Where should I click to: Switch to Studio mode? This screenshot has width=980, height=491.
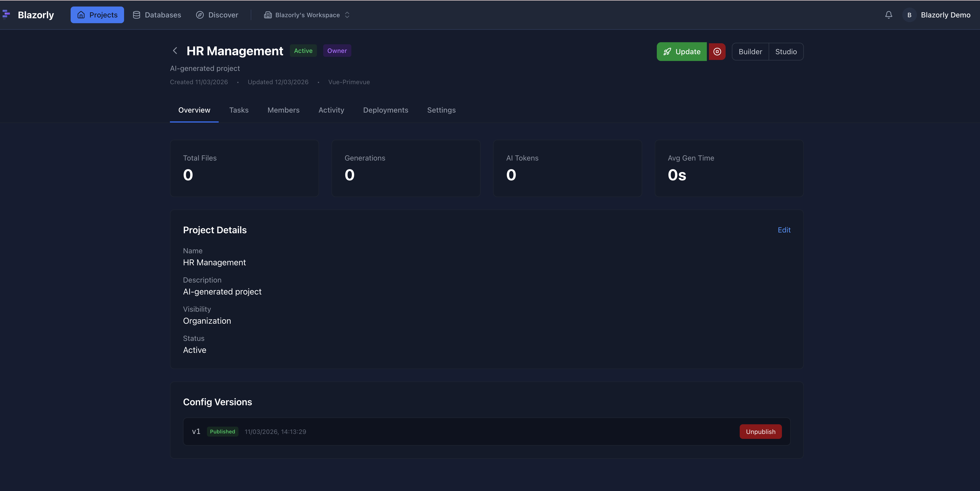click(x=786, y=52)
